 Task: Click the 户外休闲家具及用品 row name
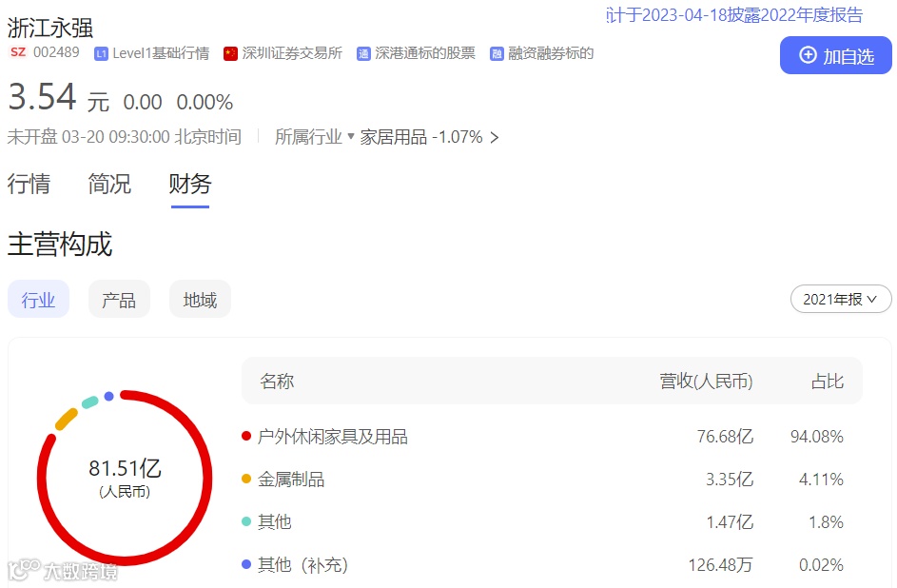coord(332,437)
